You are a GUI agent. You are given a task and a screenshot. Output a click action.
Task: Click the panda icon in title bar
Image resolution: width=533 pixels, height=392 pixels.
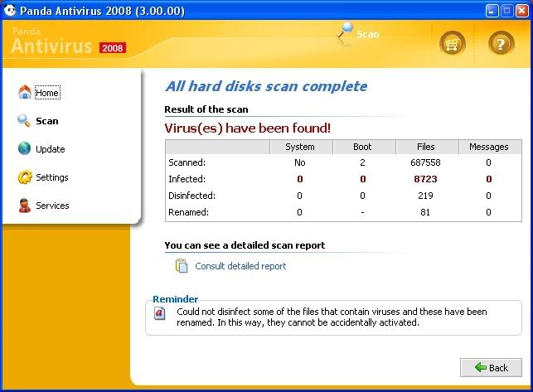[10, 10]
